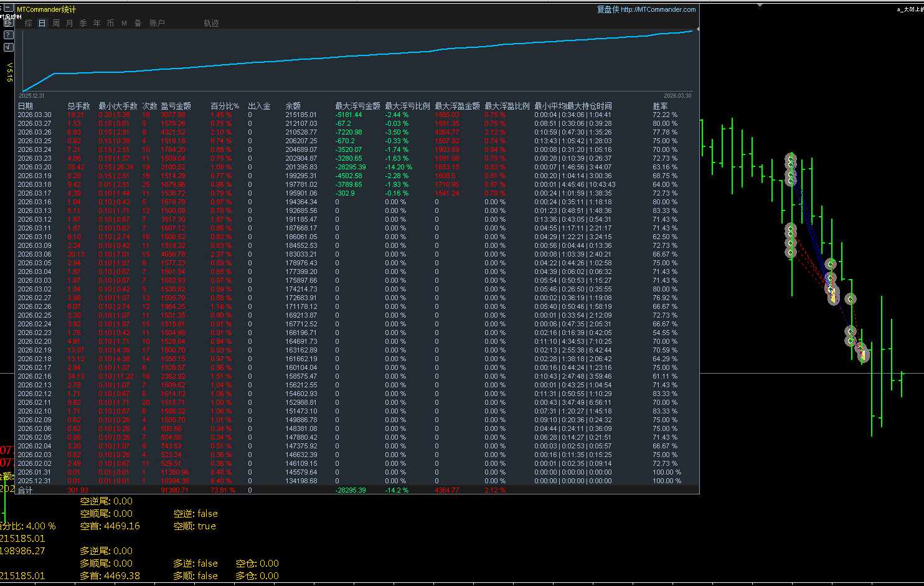
Task: Click the balance value 215185.01 in table
Action: point(301,115)
